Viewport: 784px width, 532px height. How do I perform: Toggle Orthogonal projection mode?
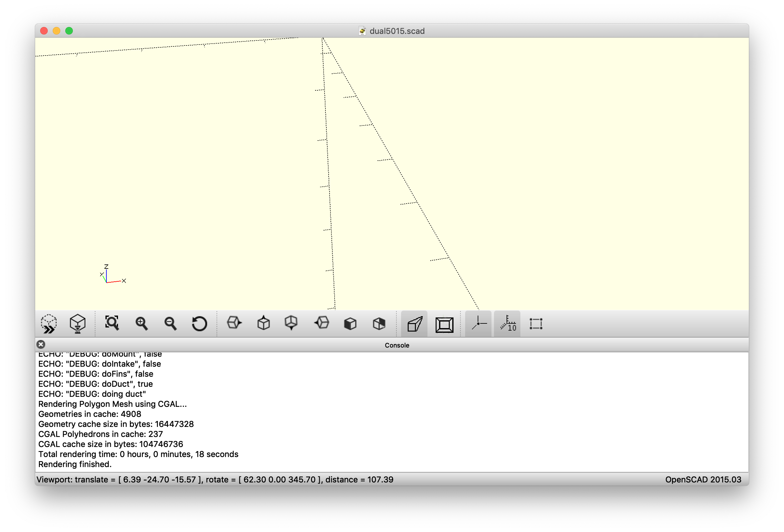point(444,324)
